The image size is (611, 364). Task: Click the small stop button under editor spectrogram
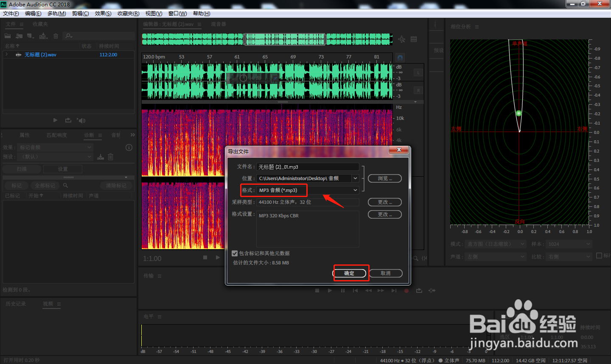[x=205, y=258]
